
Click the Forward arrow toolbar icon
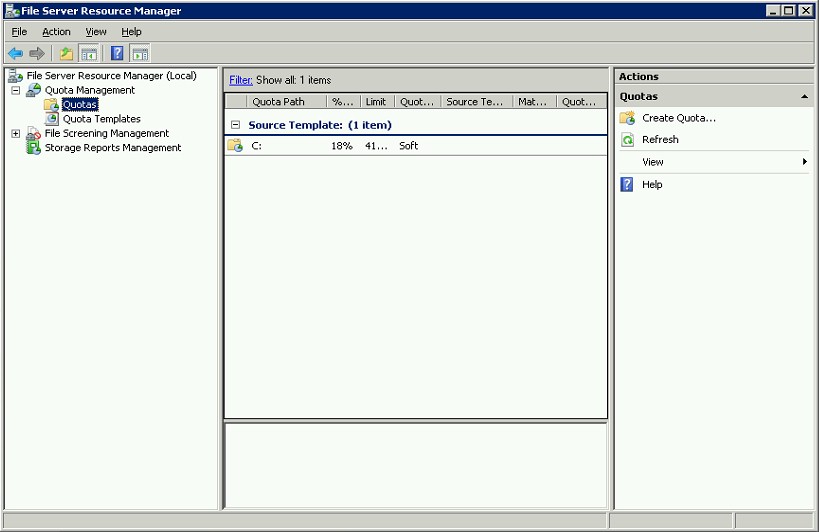(x=37, y=53)
